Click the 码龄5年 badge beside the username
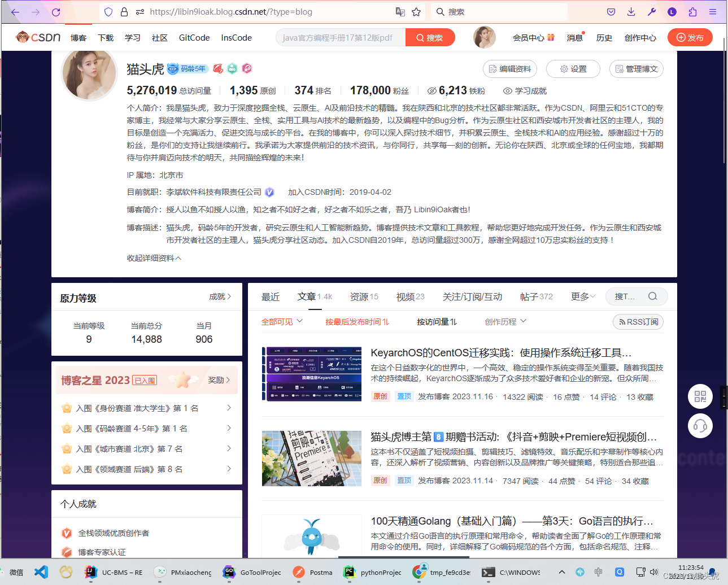 (x=189, y=69)
